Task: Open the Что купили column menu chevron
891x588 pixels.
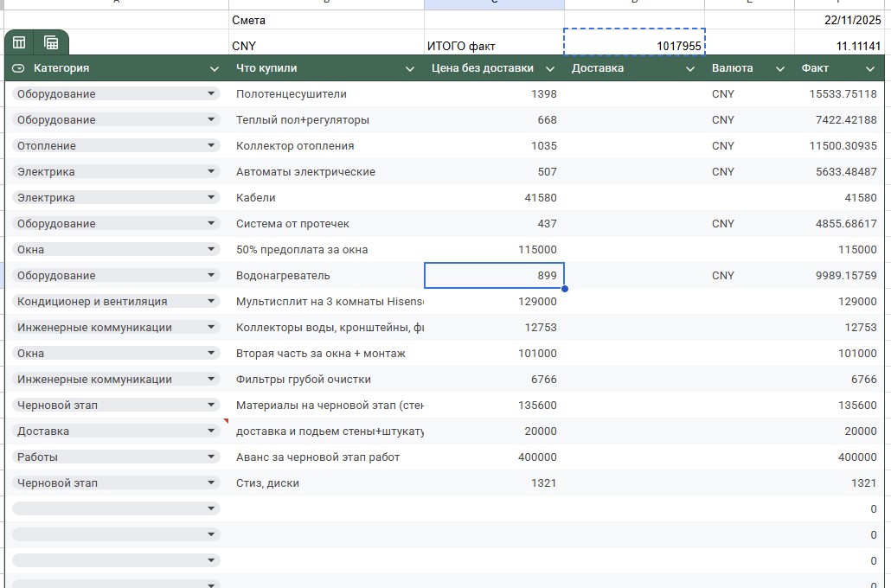Action: point(410,68)
